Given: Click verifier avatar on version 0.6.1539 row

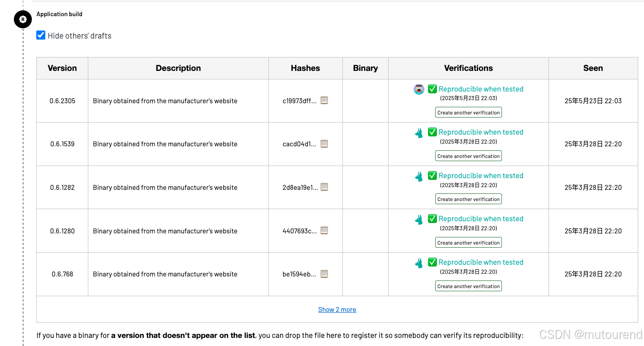Looking at the screenshot, I should 419,133.
